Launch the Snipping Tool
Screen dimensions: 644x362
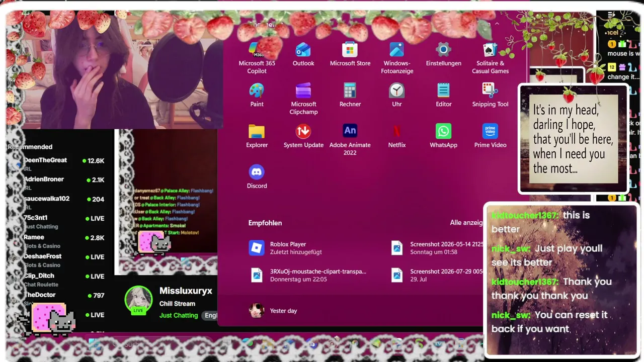(490, 95)
